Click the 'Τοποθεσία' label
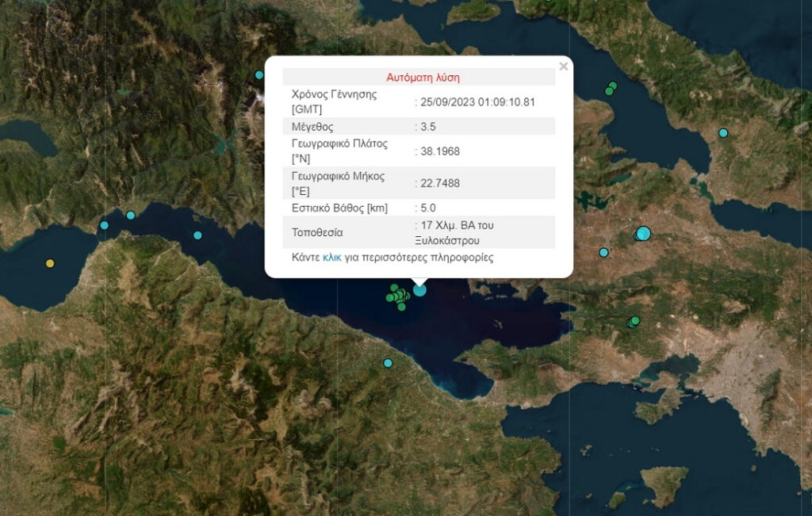812x516 pixels. pos(317,232)
